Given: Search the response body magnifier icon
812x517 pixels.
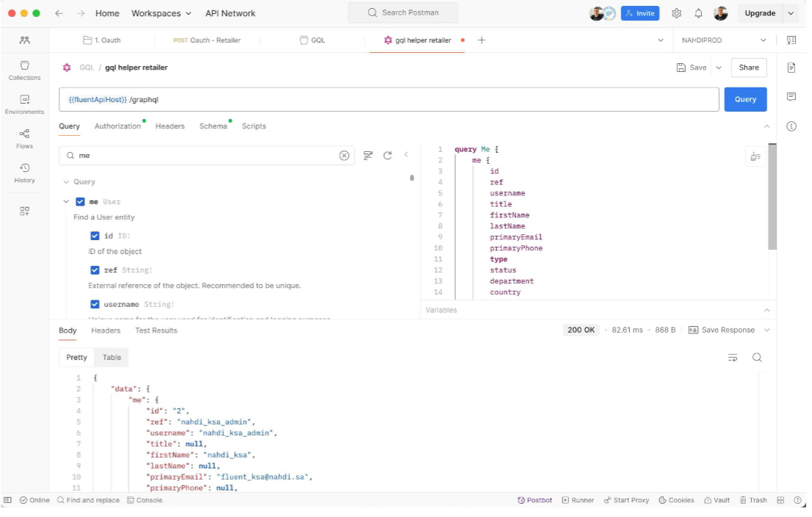Looking at the screenshot, I should point(757,358).
